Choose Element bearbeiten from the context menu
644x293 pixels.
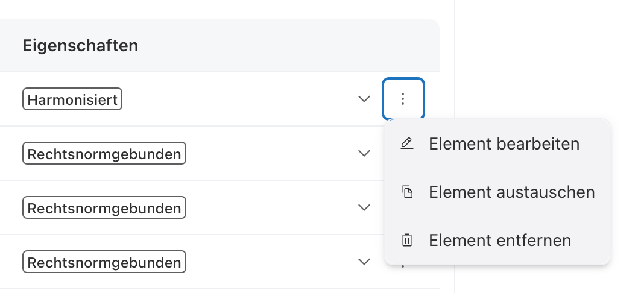[x=504, y=144]
